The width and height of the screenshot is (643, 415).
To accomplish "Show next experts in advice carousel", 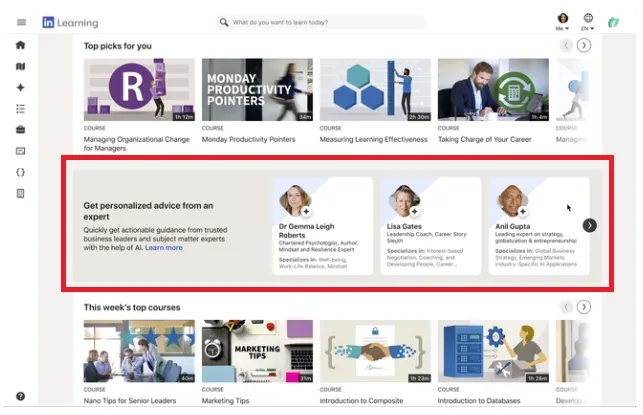I will (x=589, y=225).
